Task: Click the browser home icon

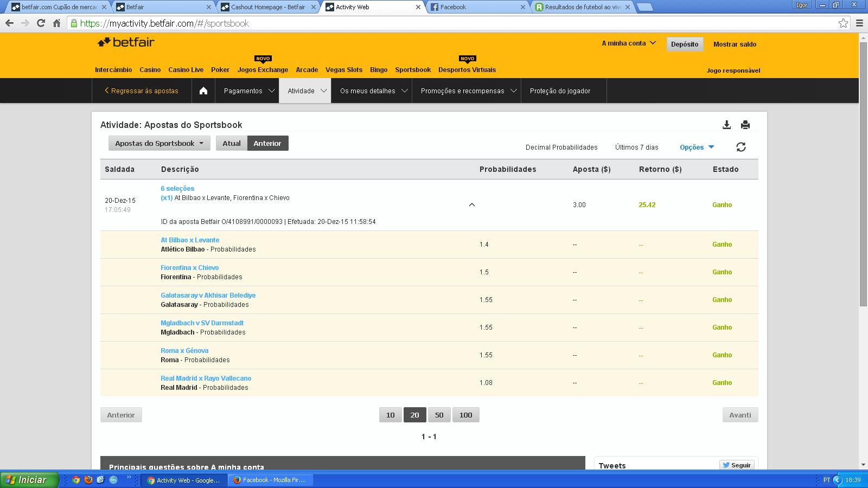Action: (x=56, y=23)
